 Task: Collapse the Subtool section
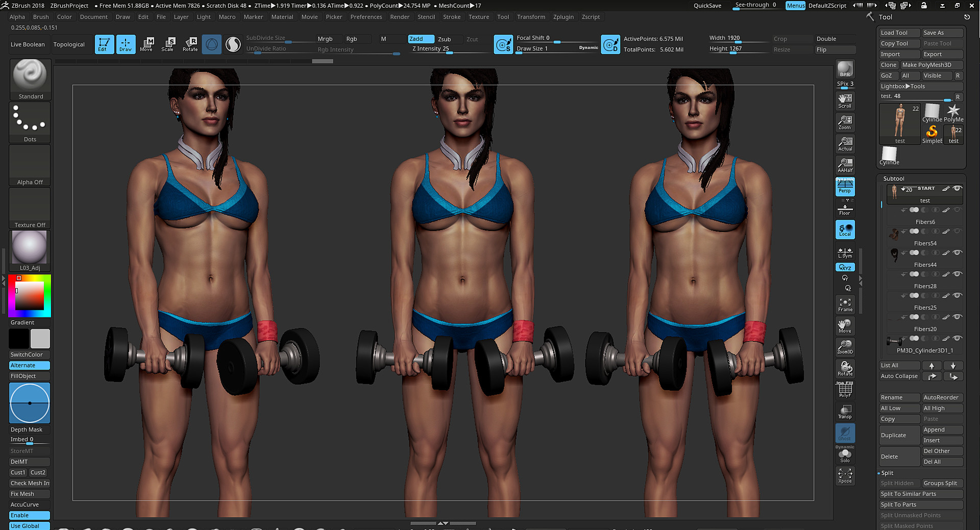pyautogui.click(x=894, y=179)
